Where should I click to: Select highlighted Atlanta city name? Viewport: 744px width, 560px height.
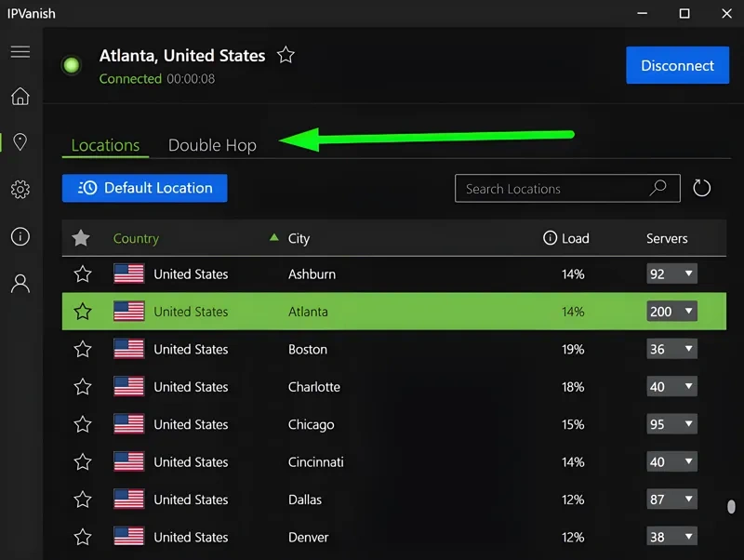(x=308, y=312)
